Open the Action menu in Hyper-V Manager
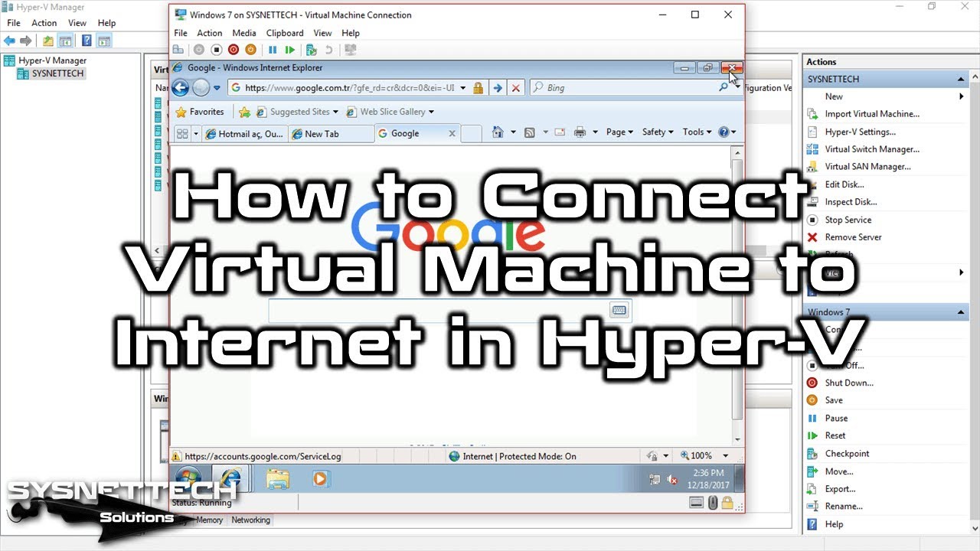 [x=44, y=23]
